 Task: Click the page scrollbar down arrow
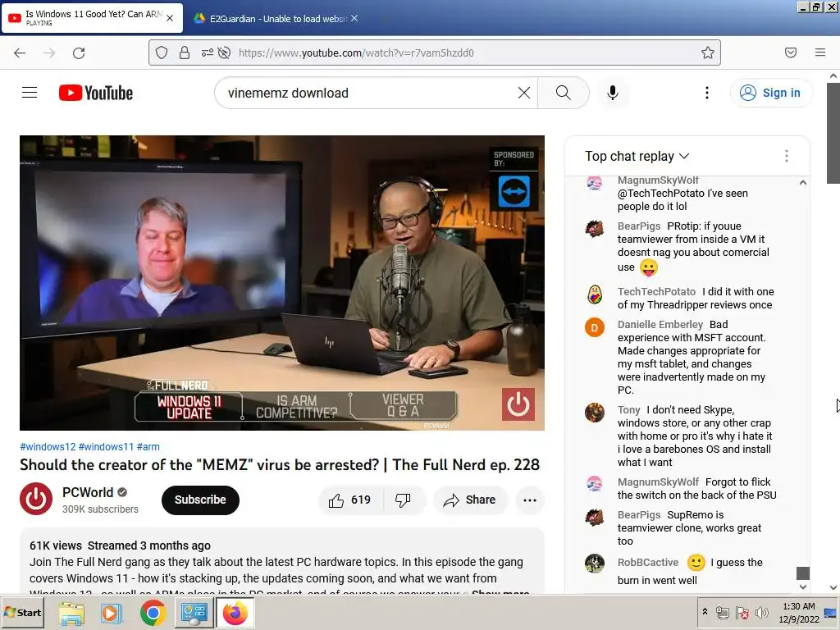(x=833, y=587)
